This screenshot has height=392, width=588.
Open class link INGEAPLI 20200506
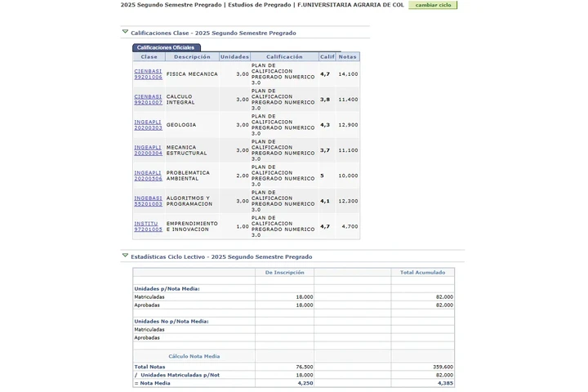[x=148, y=176]
